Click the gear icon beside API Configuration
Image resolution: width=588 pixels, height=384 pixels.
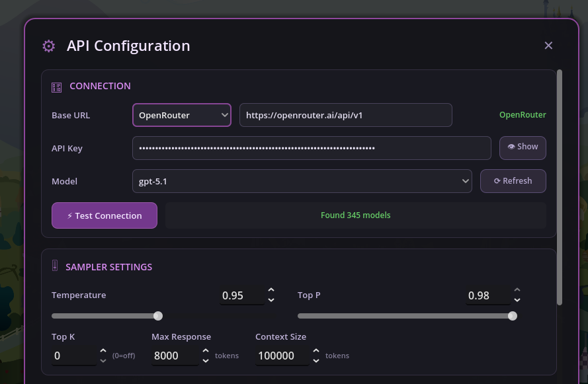(48, 46)
